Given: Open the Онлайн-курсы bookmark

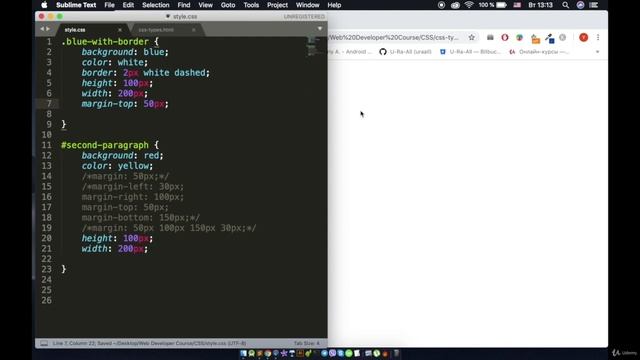Looking at the screenshot, I should coord(539,52).
